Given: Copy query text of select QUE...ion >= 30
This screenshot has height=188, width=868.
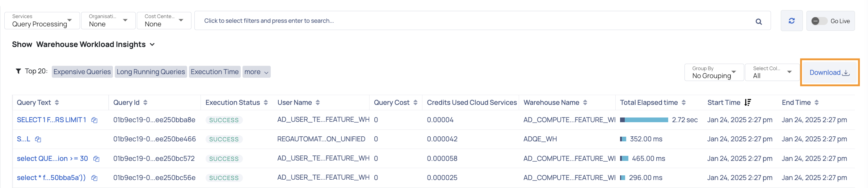Looking at the screenshot, I should (x=96, y=159).
